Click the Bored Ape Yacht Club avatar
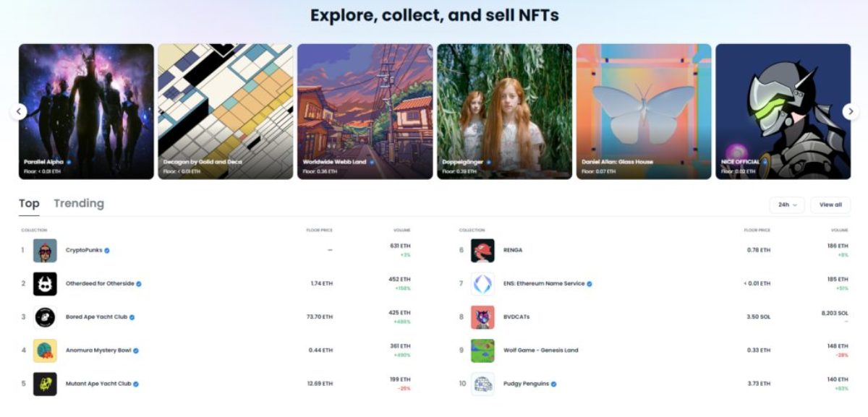Viewport: 868px width, 417px height. click(x=45, y=317)
